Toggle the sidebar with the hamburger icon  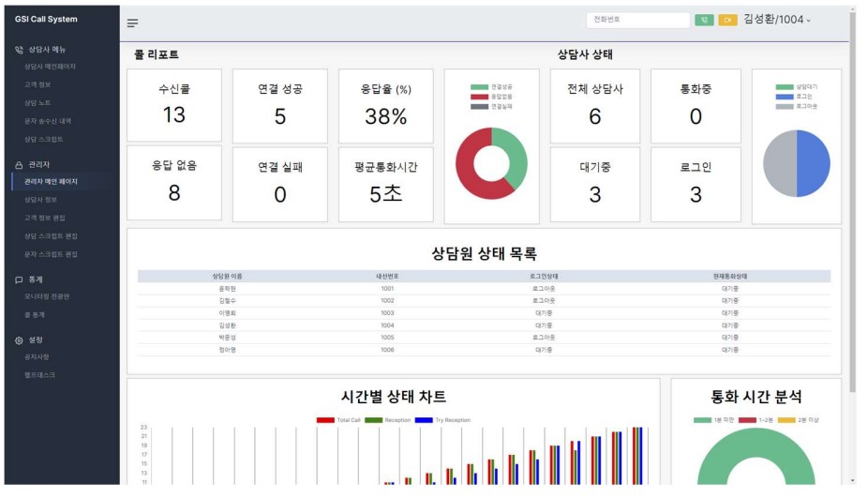click(x=132, y=23)
